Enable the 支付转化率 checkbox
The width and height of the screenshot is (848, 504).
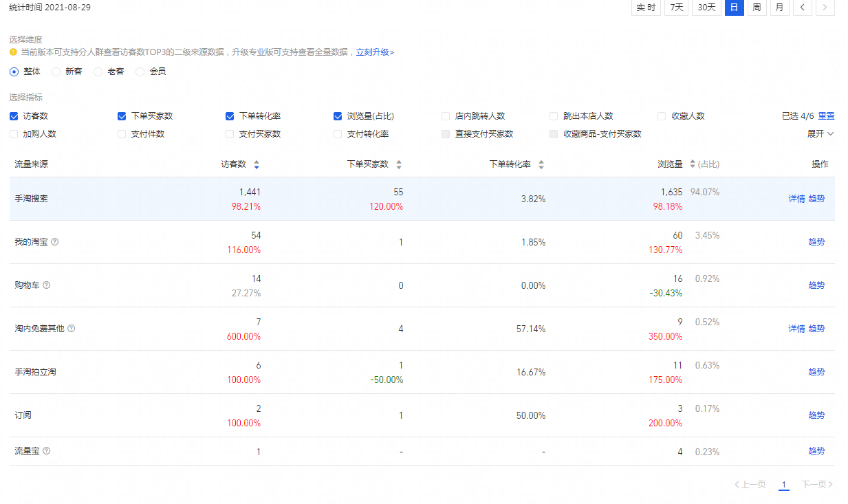(338, 134)
